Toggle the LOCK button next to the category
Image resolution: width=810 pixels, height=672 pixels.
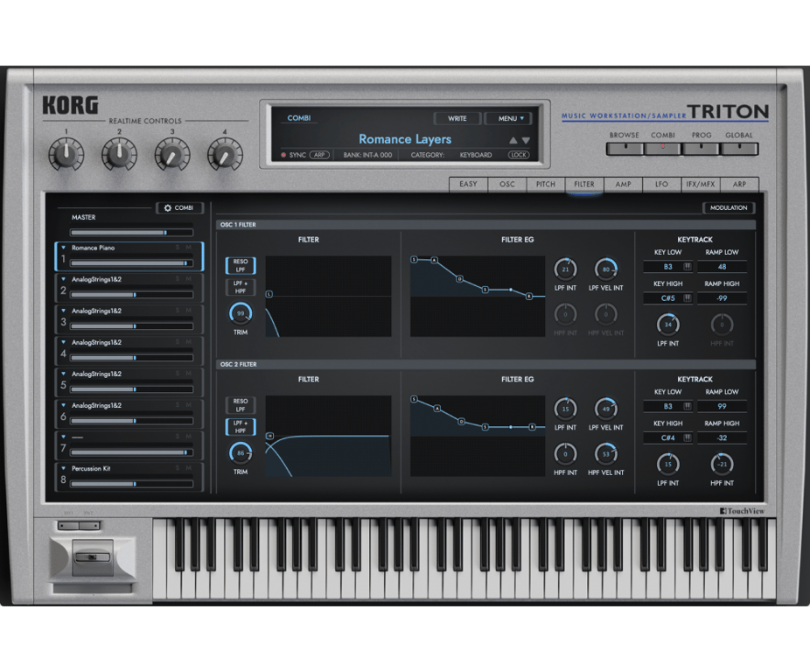518,155
